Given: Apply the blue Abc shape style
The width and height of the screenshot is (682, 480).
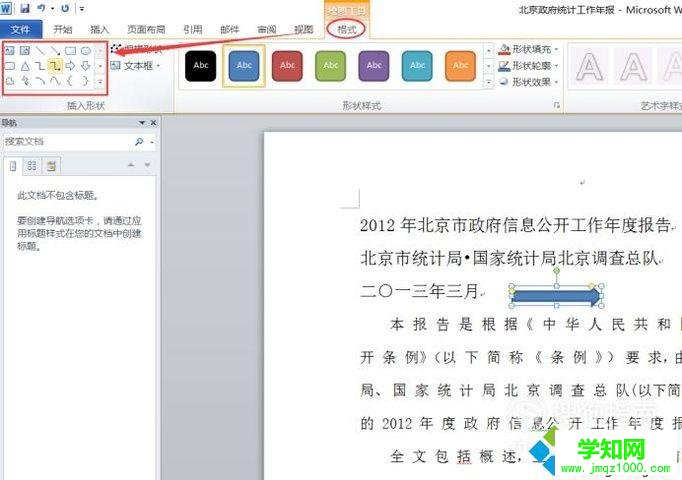Looking at the screenshot, I should coord(244,66).
